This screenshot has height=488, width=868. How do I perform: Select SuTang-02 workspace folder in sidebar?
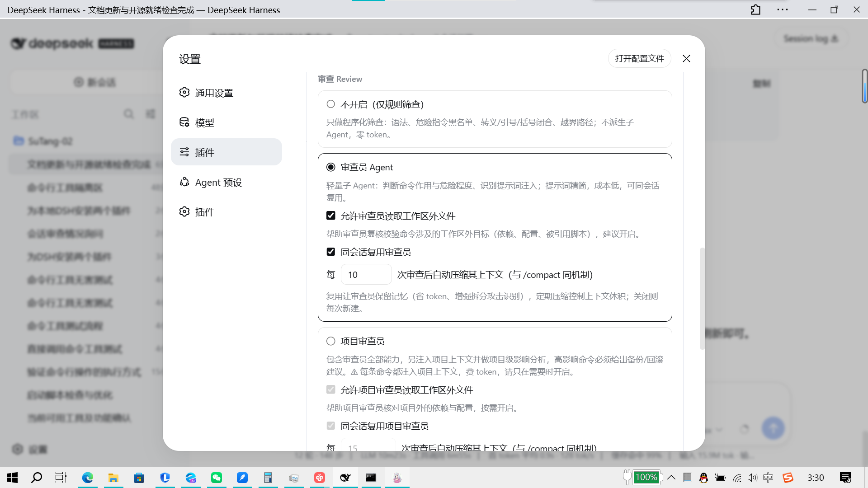point(43,141)
